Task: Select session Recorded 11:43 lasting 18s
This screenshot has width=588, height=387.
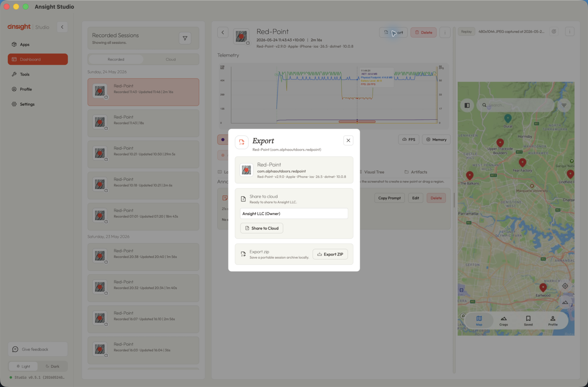Action: (x=143, y=123)
